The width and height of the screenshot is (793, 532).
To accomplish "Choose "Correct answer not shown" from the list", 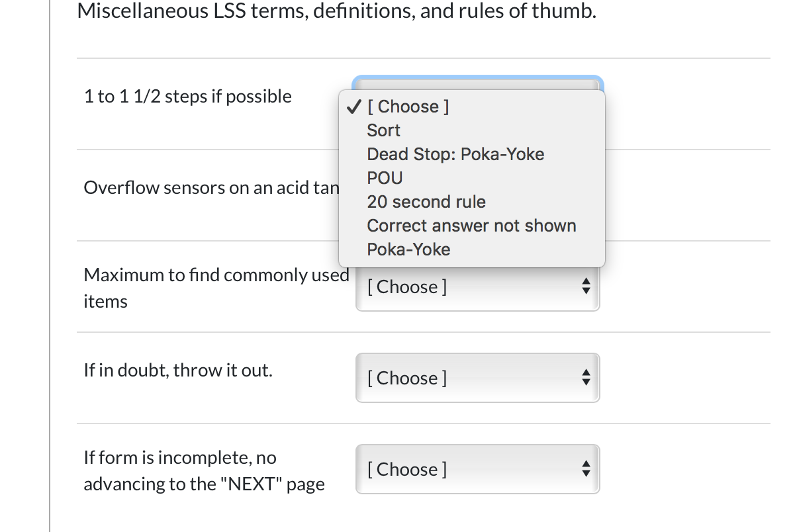I will [471, 226].
